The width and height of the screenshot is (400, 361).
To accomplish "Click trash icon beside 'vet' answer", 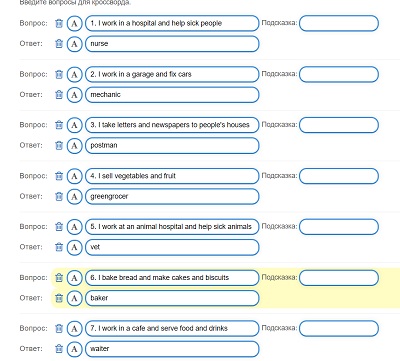I will point(59,247).
